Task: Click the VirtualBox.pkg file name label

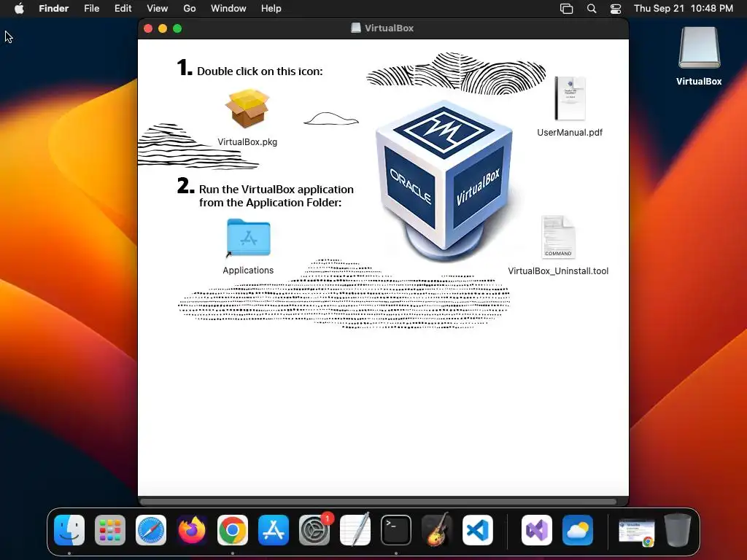Action: click(247, 142)
